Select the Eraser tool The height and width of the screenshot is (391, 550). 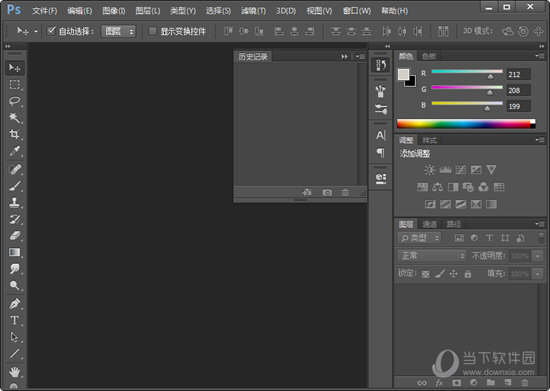click(x=14, y=236)
